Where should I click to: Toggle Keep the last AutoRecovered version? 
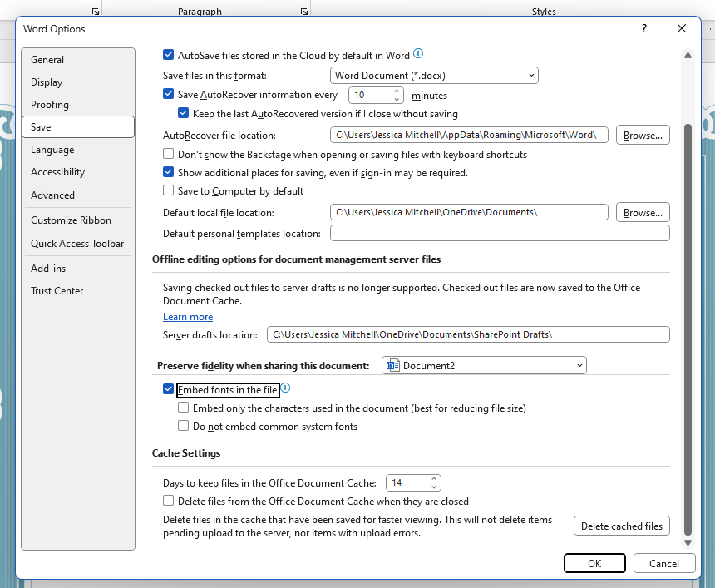click(183, 113)
